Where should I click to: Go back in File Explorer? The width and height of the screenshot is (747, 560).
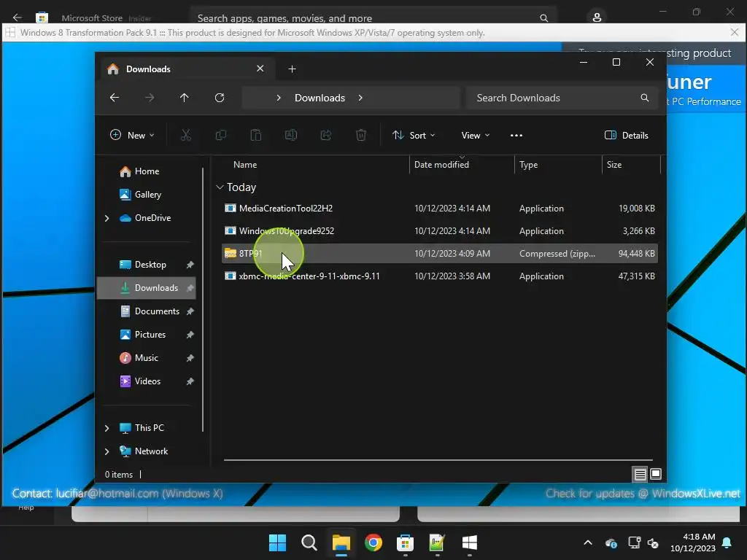pyautogui.click(x=115, y=98)
